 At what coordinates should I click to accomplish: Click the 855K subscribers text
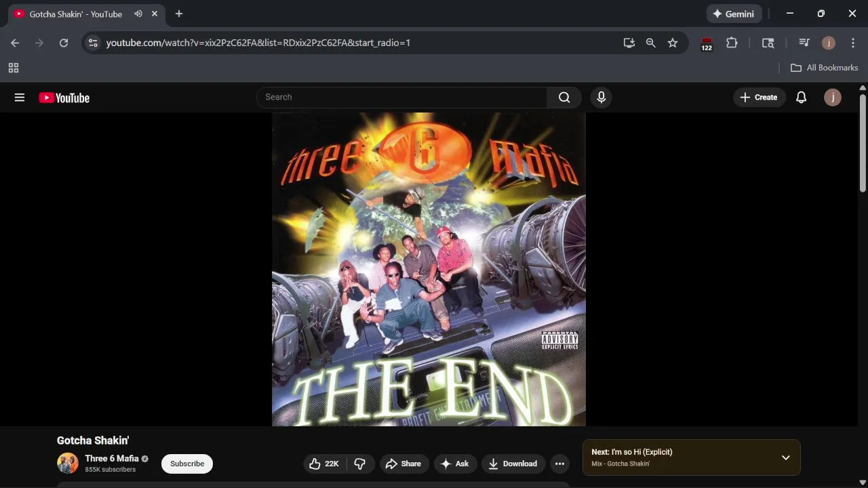111,470
